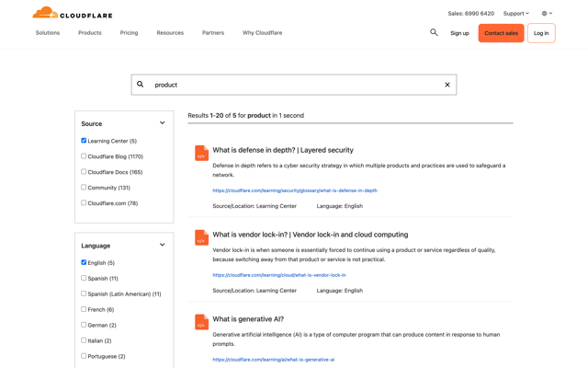This screenshot has height=368, width=588.
Task: Open the Pricing menu
Action: point(129,33)
